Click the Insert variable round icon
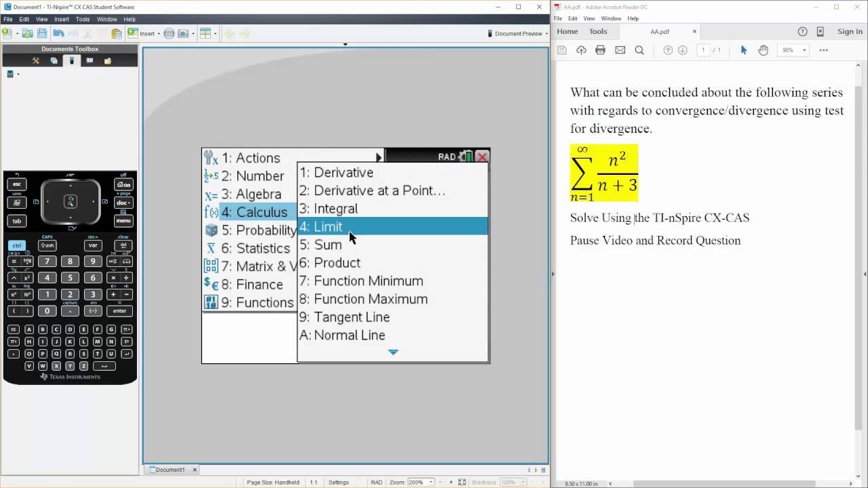868x488 pixels. [169, 33]
